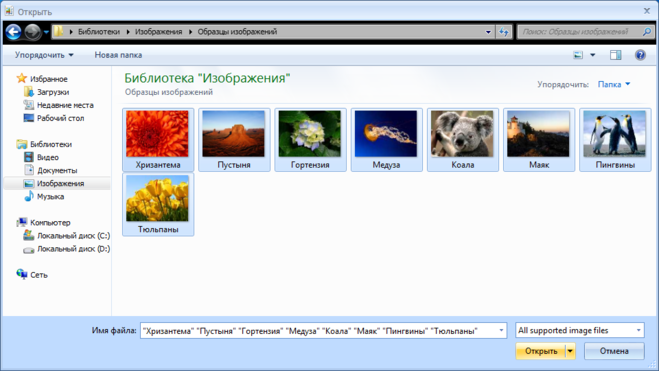
Task: Click the magnifier search icon
Action: coord(647,32)
